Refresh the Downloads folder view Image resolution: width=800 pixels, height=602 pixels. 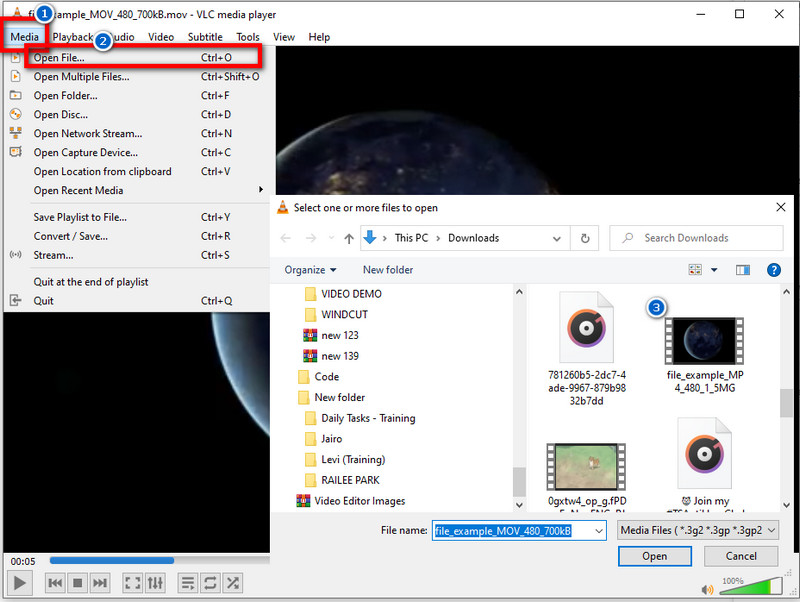click(585, 238)
